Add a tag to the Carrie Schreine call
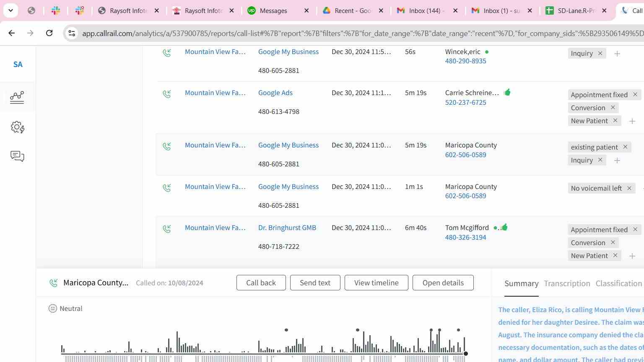 pyautogui.click(x=632, y=121)
